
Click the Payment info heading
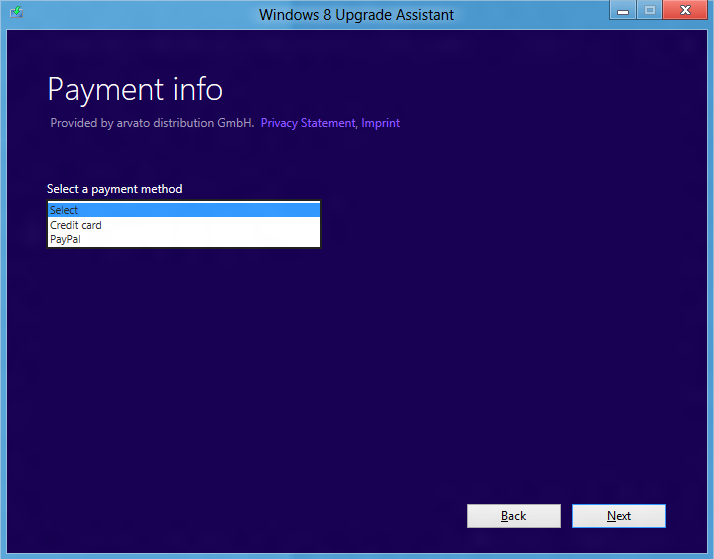click(135, 89)
